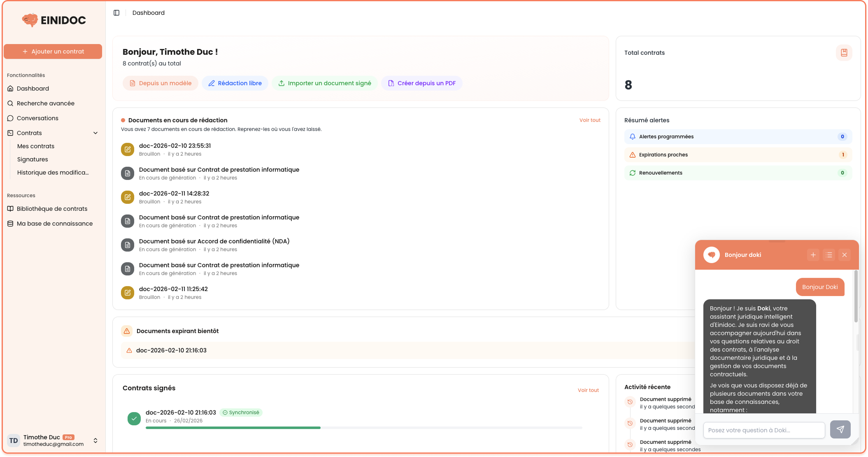This screenshot has width=868, height=457.
Task: Click the EINIDOC brain logo
Action: (x=29, y=20)
